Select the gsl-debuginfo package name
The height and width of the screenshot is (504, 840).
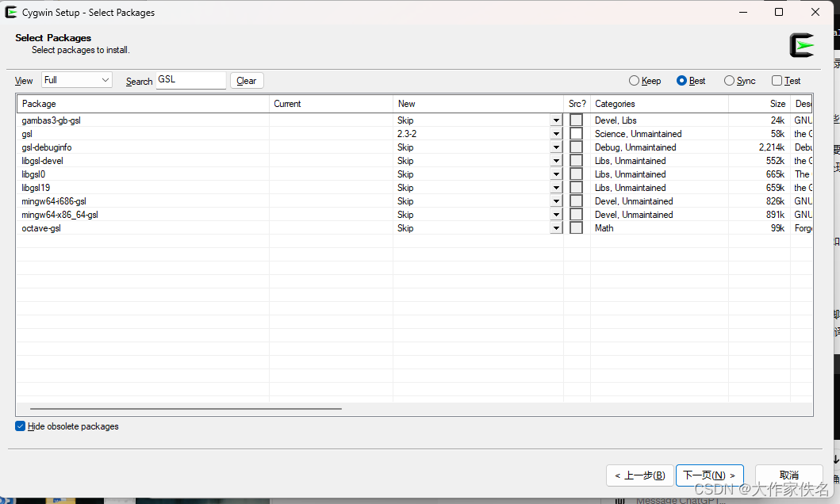coord(47,147)
